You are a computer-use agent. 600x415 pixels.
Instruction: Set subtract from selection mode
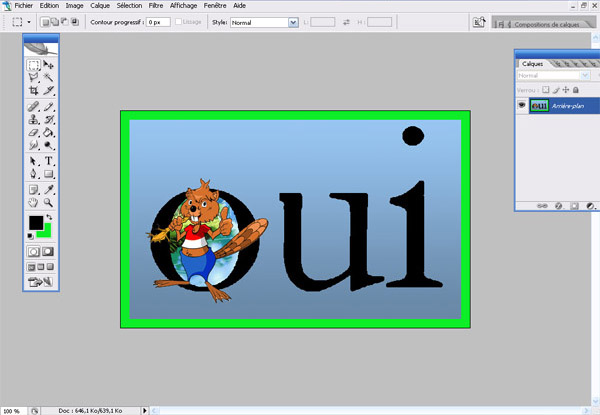pyautogui.click(x=65, y=22)
